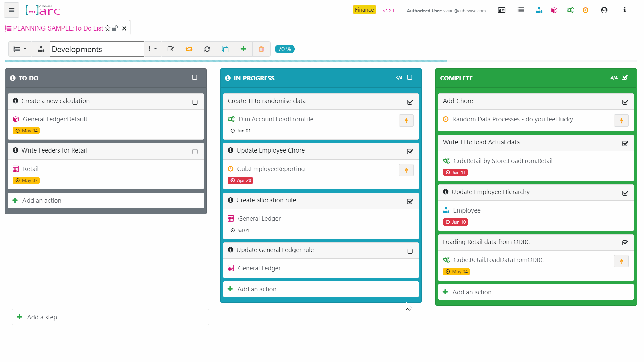
Task: Click the 70% progress badge
Action: [x=284, y=49]
